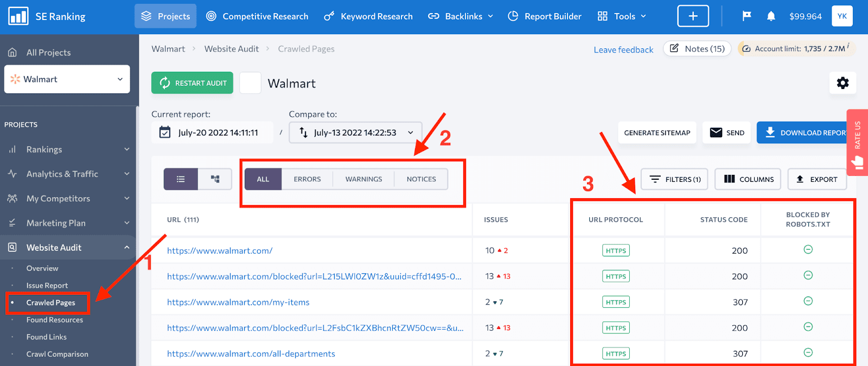
Task: Open Overview in the sidebar
Action: 42,268
